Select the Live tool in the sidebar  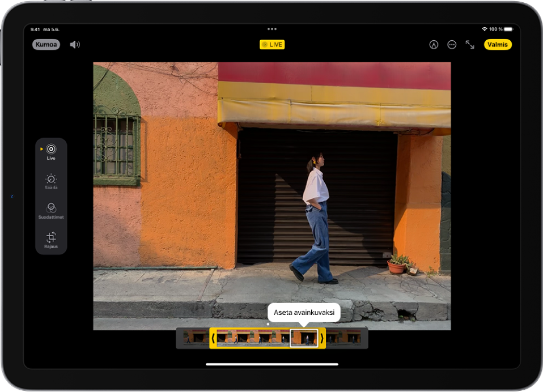[51, 152]
